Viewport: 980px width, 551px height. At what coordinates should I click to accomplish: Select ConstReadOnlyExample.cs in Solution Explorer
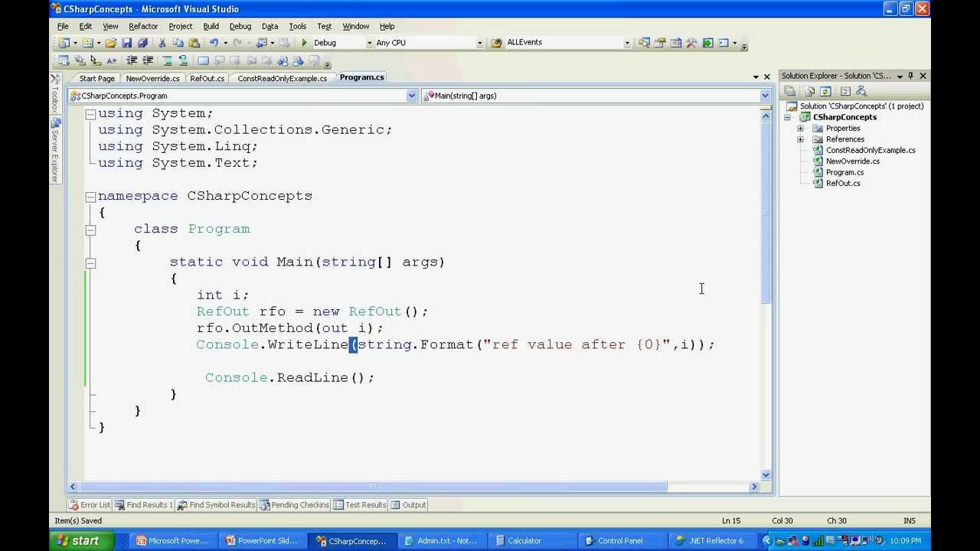[871, 150]
